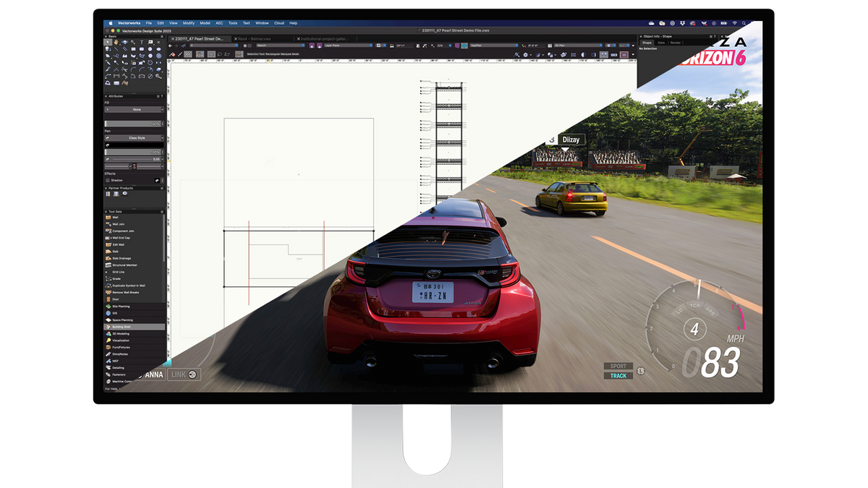Open the Visualization tool set
Viewport: 868px width, 488px height.
(134, 340)
